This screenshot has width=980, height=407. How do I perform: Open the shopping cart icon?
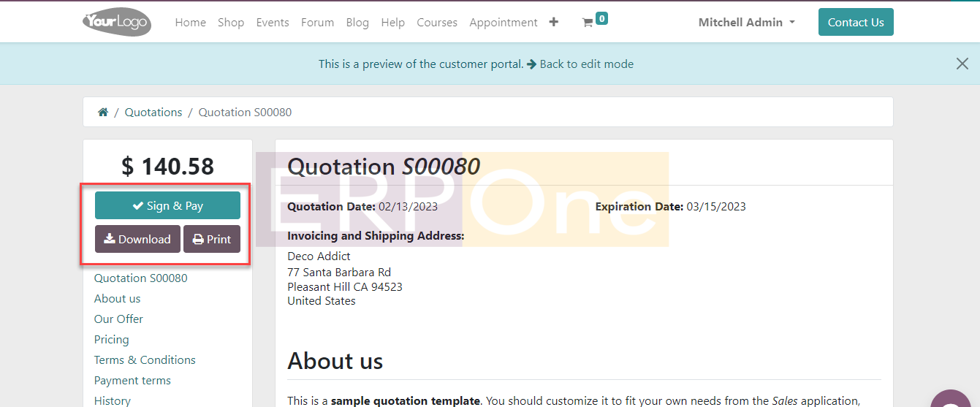(588, 23)
